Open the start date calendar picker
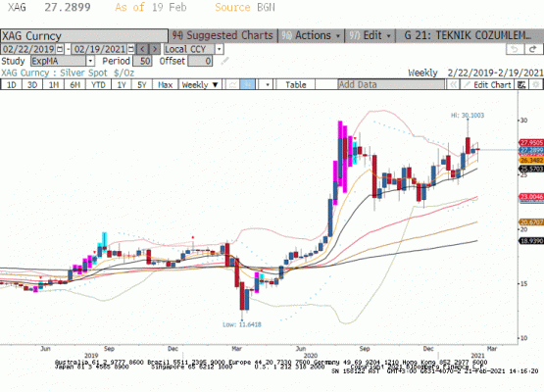The height and width of the screenshot is (392, 544). tap(60, 49)
